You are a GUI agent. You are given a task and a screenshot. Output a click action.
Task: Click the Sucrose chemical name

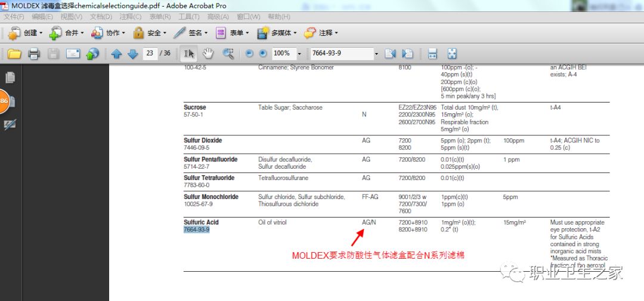pyautogui.click(x=194, y=107)
